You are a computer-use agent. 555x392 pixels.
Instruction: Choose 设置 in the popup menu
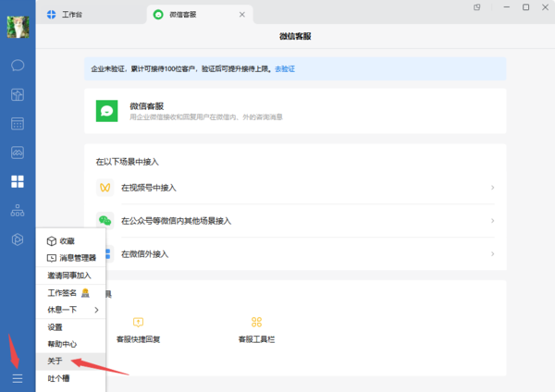click(x=55, y=326)
